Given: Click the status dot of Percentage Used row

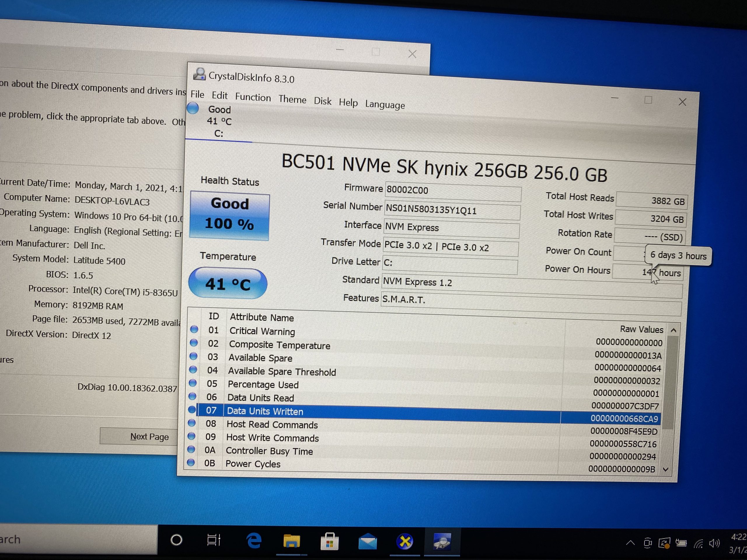Looking at the screenshot, I should click(x=193, y=383).
